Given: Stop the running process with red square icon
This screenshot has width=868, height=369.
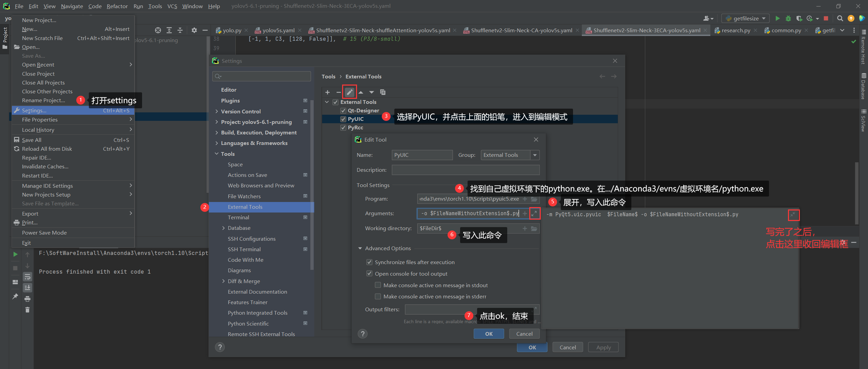Looking at the screenshot, I should (x=826, y=18).
